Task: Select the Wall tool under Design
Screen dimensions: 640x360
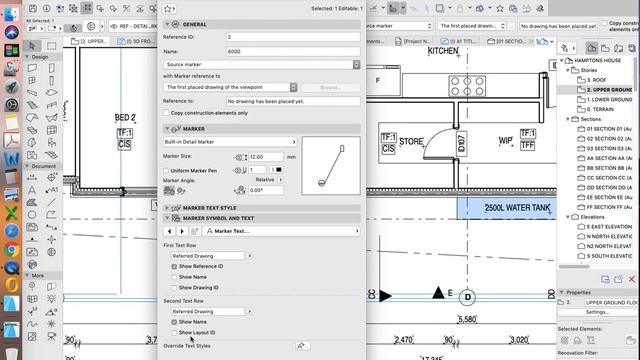Action: coord(32,68)
